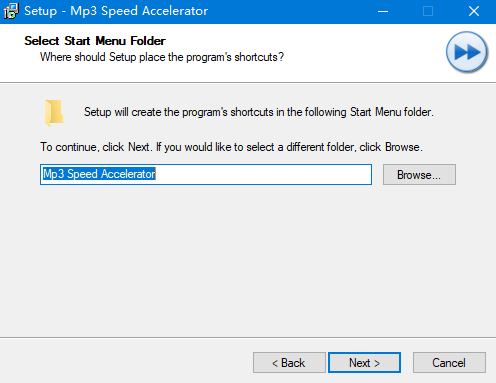Minimize the Setup window
The height and width of the screenshot is (383, 496).
click(x=383, y=11)
